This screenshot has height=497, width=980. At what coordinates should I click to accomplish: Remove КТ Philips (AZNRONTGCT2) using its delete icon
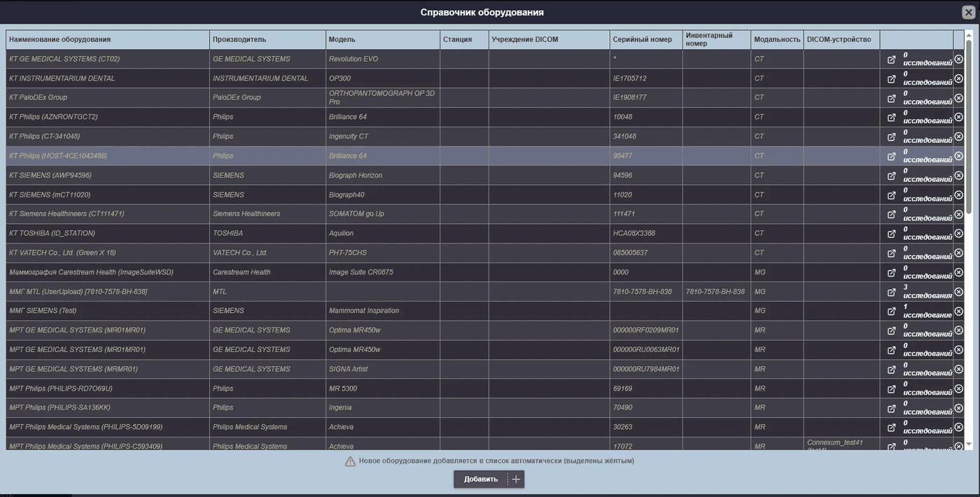[x=958, y=117]
